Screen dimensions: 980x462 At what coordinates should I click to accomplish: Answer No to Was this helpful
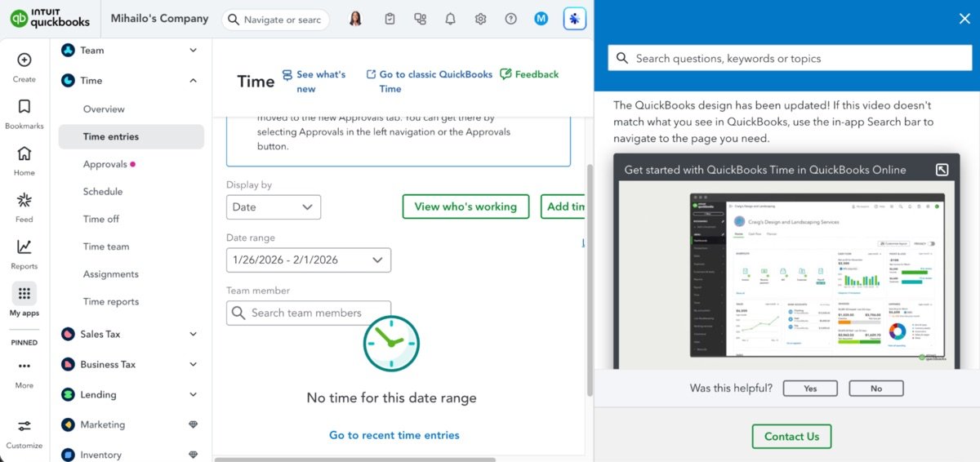coord(876,389)
